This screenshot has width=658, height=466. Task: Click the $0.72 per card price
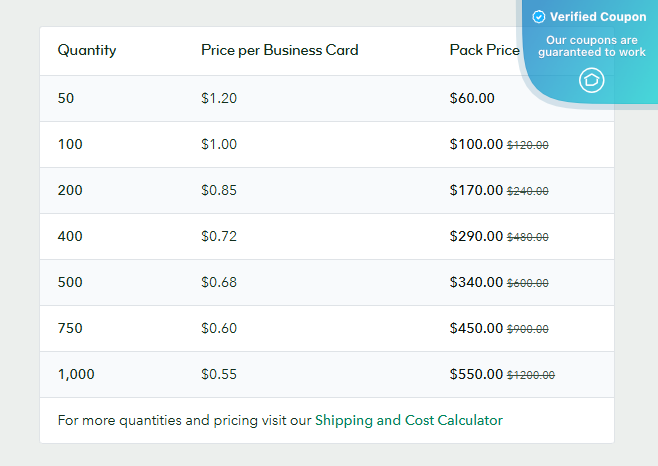pyautogui.click(x=219, y=236)
